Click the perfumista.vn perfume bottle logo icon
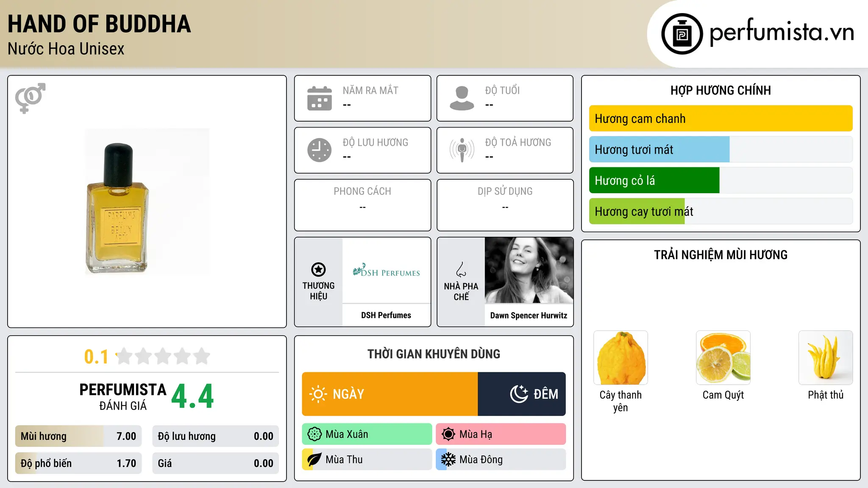The image size is (868, 488). point(682,34)
